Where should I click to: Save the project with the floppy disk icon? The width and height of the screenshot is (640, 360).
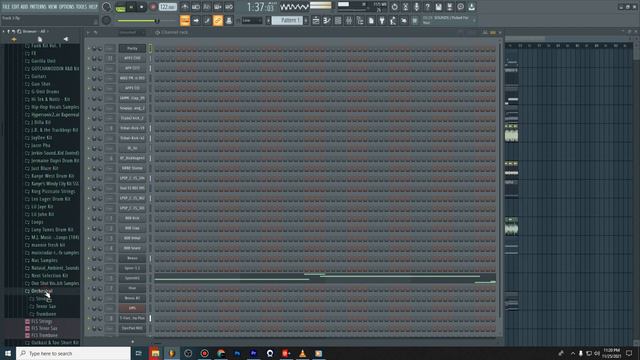tap(438, 7)
